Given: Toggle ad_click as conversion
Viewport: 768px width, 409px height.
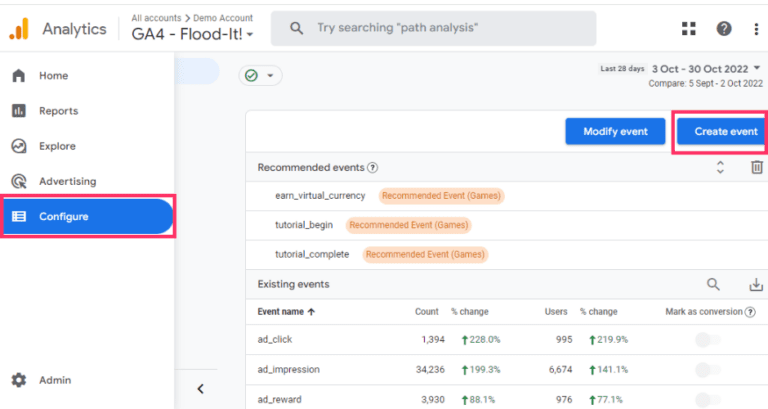Looking at the screenshot, I should click(x=708, y=340).
